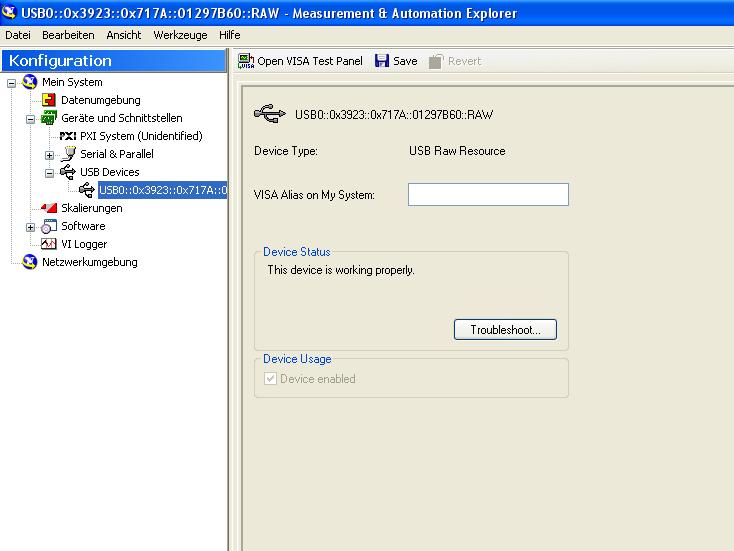Click the Netzwerkumgebung globe icon
The width and height of the screenshot is (734, 551).
pyautogui.click(x=30, y=262)
